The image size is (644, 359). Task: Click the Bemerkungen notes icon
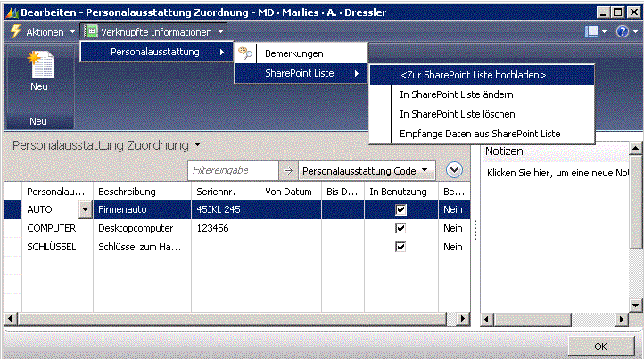(247, 54)
